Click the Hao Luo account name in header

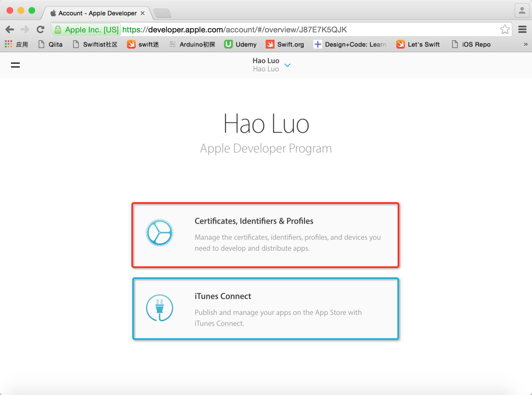coord(266,61)
